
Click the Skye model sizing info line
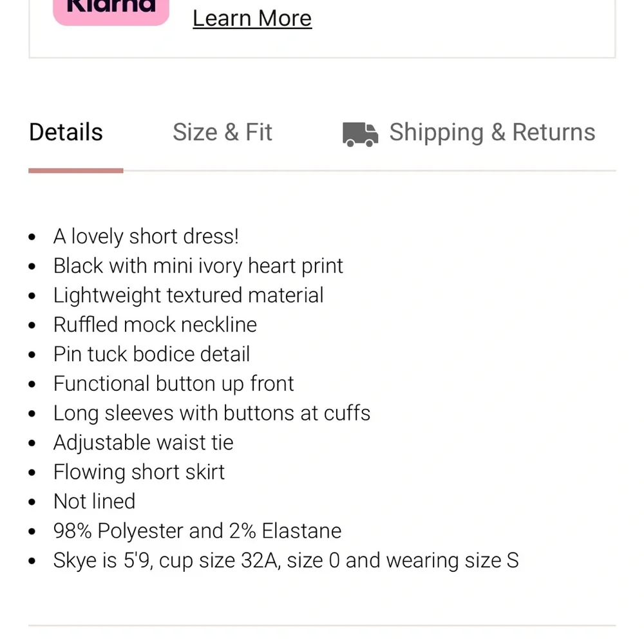tap(286, 561)
